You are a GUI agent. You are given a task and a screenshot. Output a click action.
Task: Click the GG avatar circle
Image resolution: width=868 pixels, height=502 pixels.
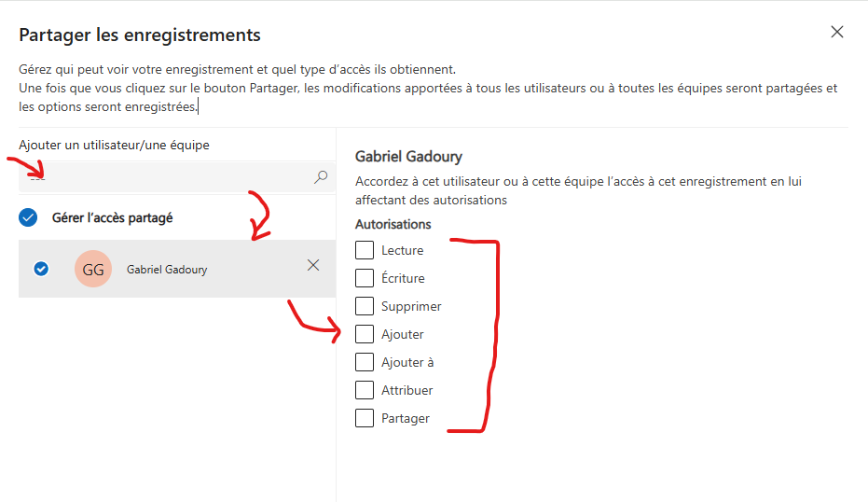tap(93, 269)
